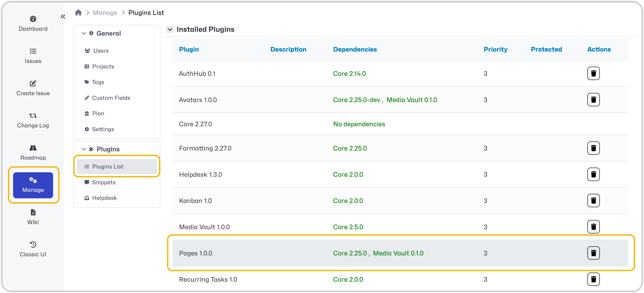Click the Avatars 1.0.0 plugin name

tap(198, 100)
